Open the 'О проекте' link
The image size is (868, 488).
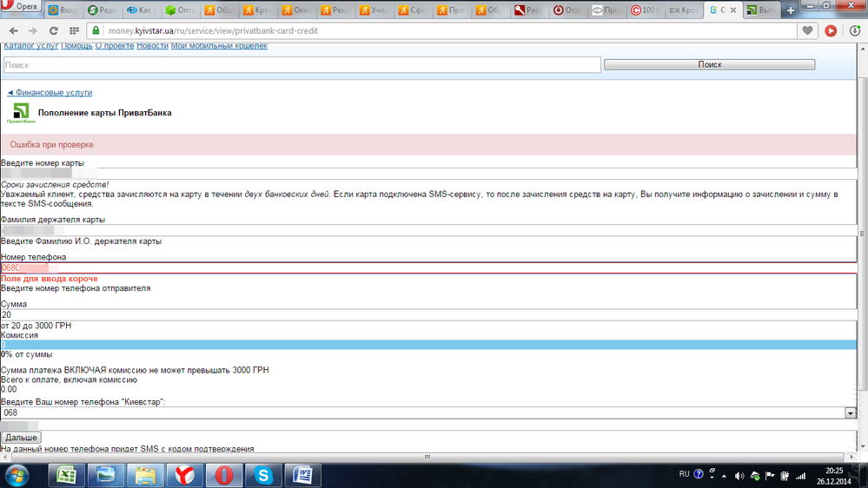tap(115, 45)
